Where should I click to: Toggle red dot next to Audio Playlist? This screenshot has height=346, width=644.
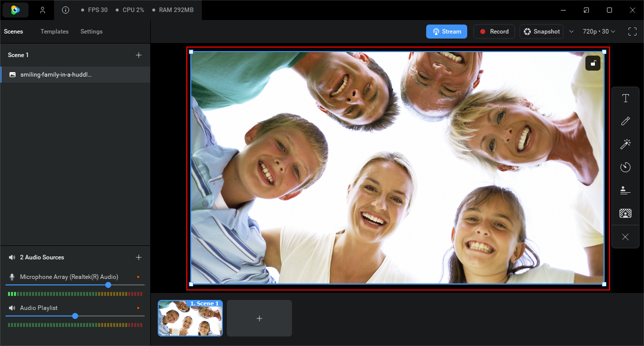138,308
